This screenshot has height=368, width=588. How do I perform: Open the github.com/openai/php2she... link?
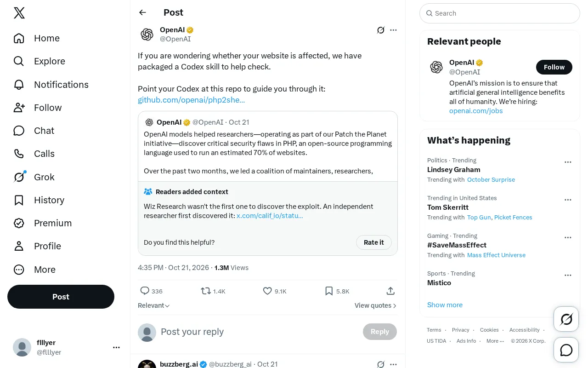[191, 100]
